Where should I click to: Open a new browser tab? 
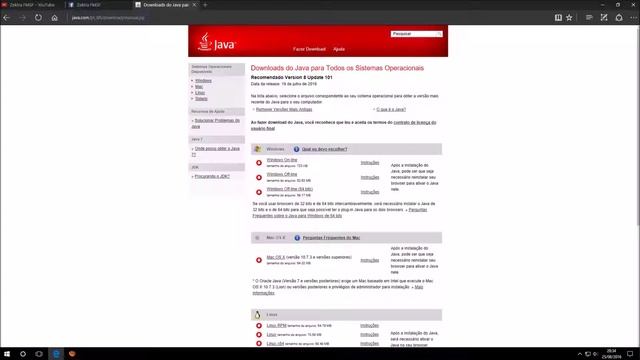(205, 5)
